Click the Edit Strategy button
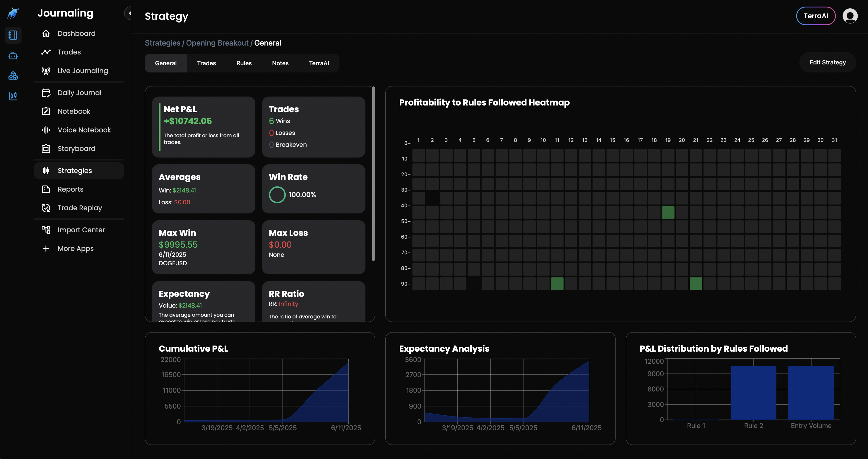The image size is (868, 459). point(827,62)
